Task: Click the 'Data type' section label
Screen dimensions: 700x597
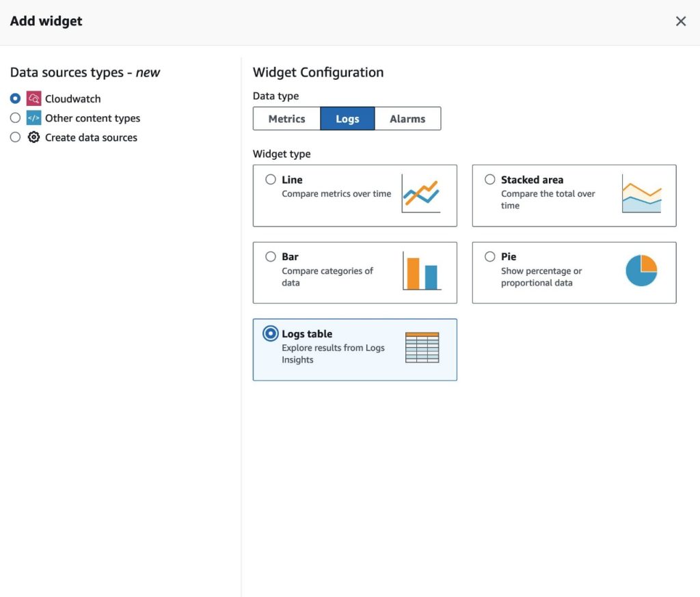Action: coord(276,96)
